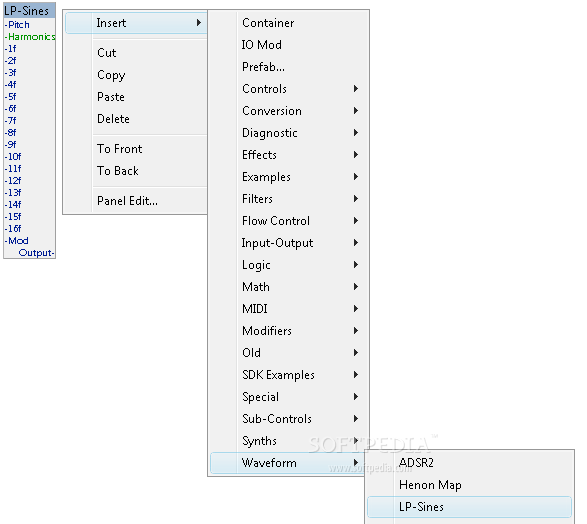
Task: Expand the Sub-Controls submenu
Action: click(288, 419)
